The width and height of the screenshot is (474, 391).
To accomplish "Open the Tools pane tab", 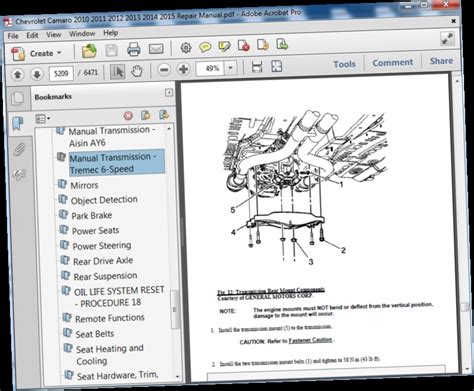I will [344, 64].
